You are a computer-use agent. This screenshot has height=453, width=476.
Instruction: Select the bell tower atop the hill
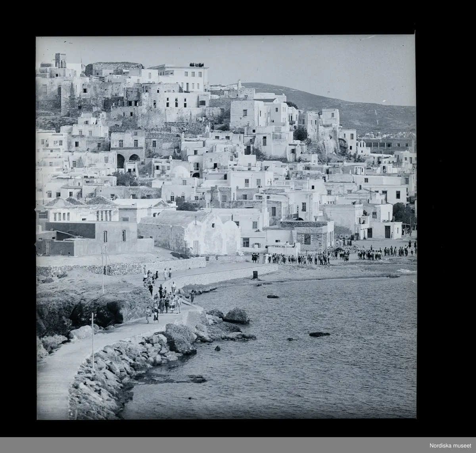[x=60, y=60]
